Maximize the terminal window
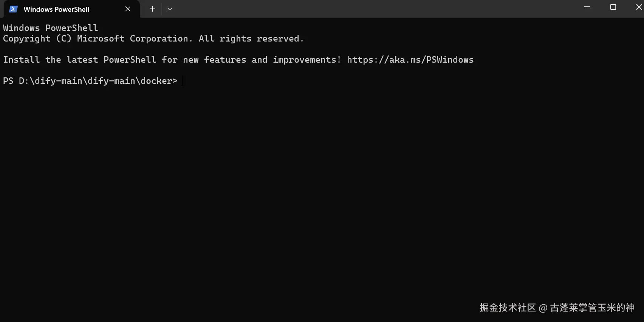This screenshot has width=644, height=322. tap(613, 7)
